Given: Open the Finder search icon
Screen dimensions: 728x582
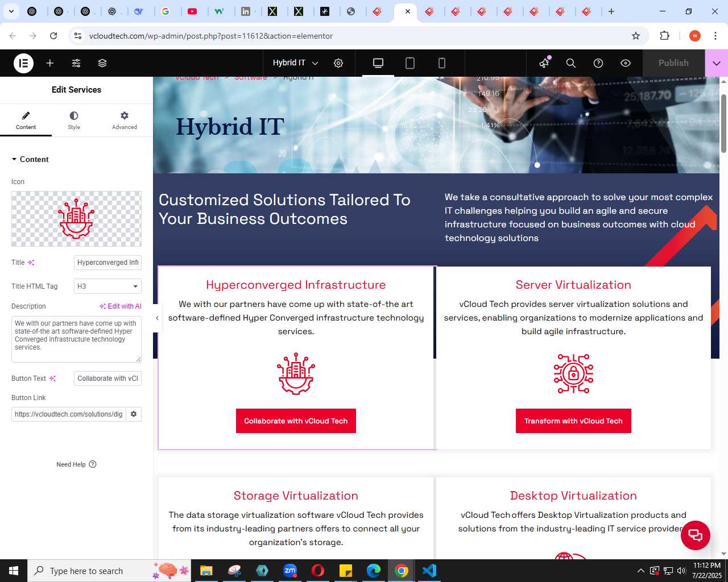Looking at the screenshot, I should click(x=571, y=63).
